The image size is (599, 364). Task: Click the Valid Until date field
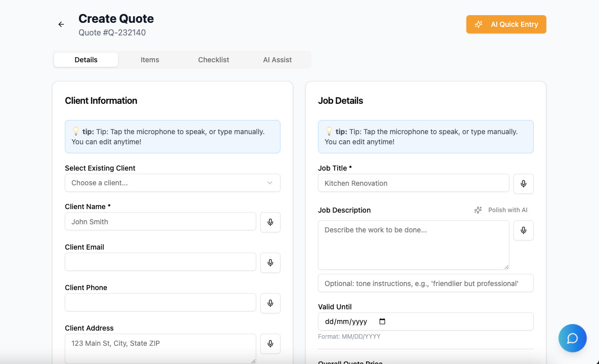[425, 321]
